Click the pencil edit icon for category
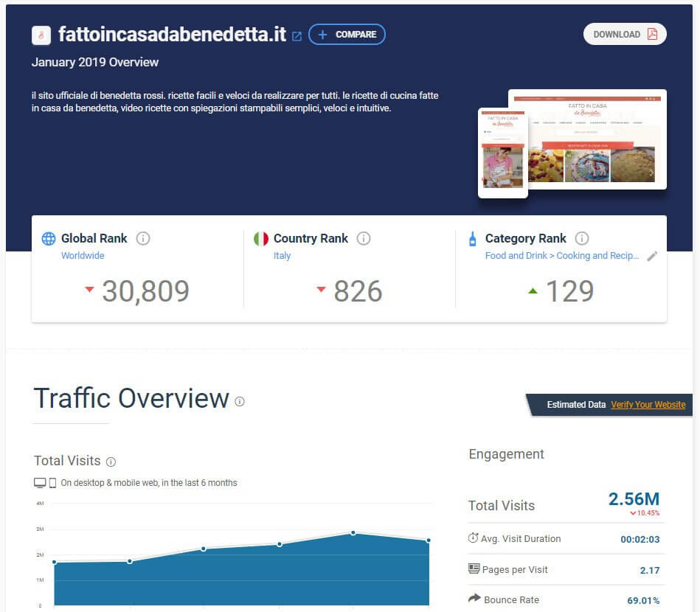Screen dimensions: 700x612 (652, 256)
